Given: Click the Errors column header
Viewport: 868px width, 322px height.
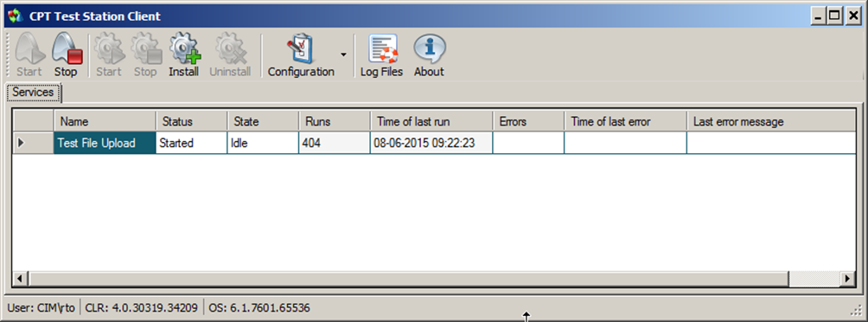Looking at the screenshot, I should (x=528, y=121).
